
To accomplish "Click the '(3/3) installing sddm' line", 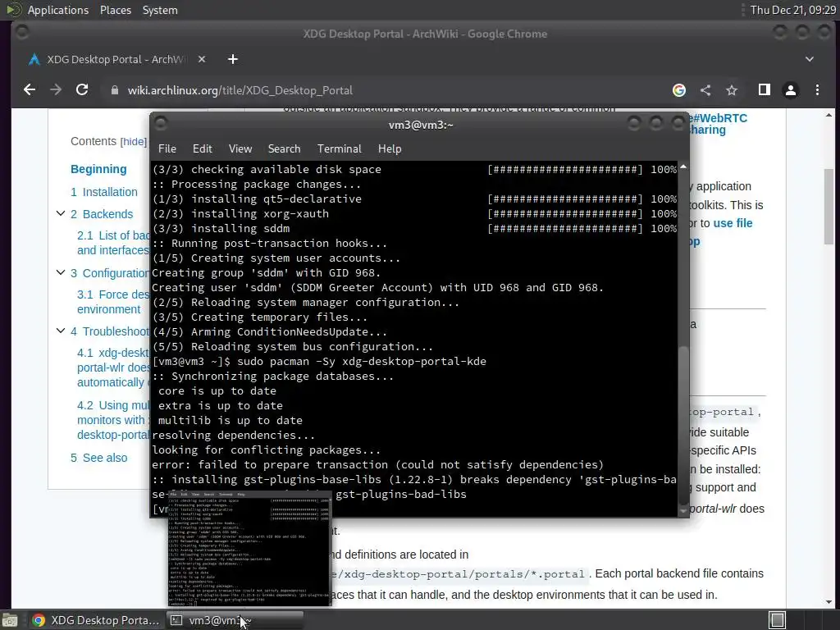I will tap(221, 229).
